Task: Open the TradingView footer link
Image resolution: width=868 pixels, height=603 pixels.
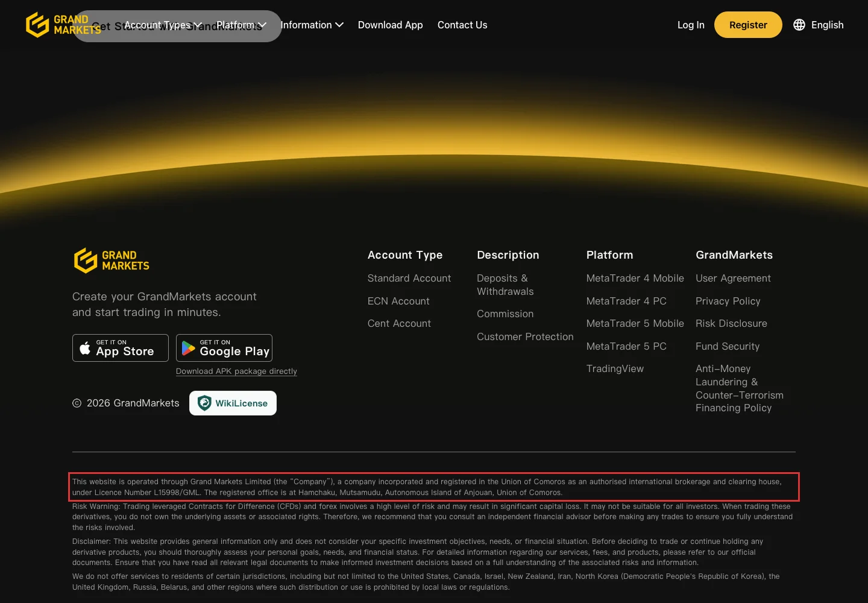Action: coord(615,368)
